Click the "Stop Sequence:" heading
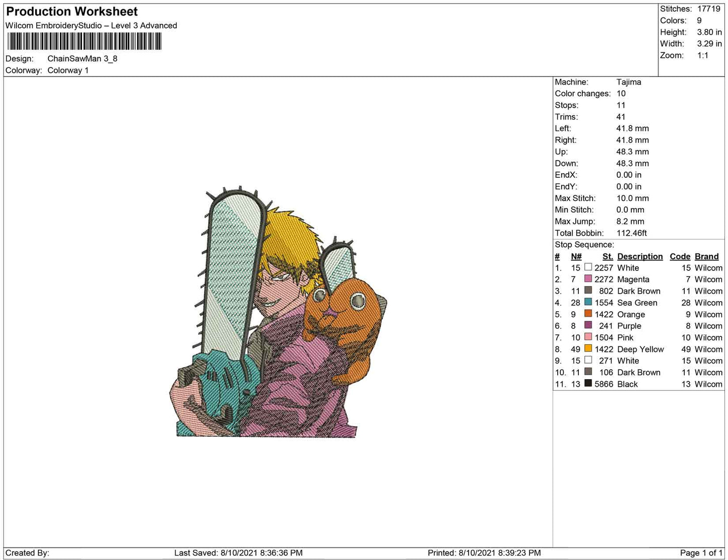728x560 pixels. (x=584, y=245)
